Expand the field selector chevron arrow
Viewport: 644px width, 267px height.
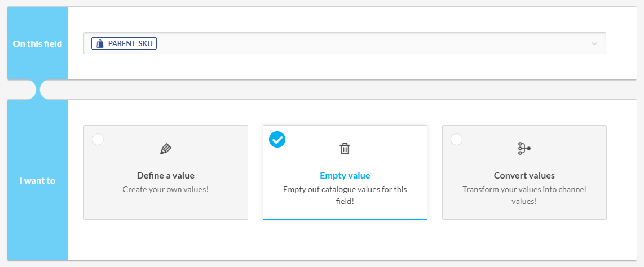pos(594,43)
